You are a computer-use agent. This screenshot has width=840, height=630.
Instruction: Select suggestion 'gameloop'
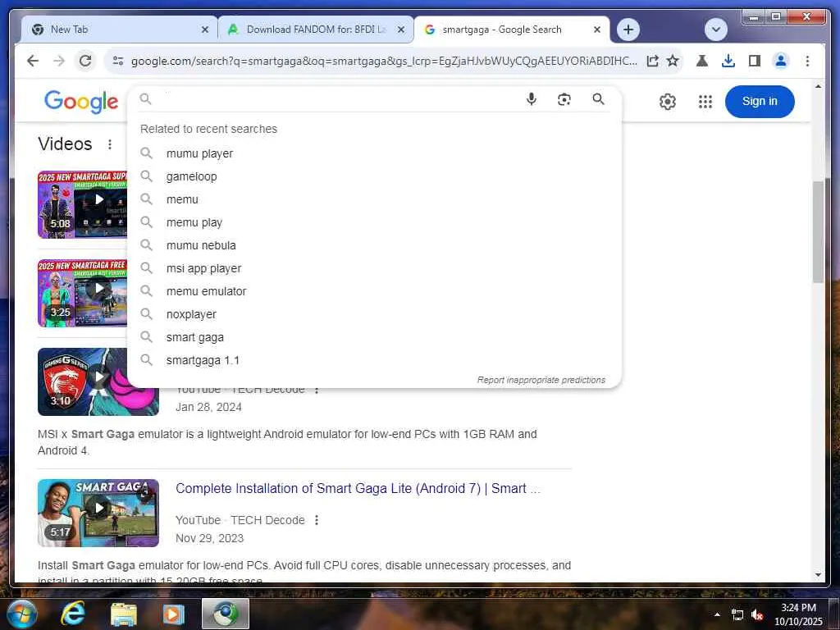[x=374, y=176]
